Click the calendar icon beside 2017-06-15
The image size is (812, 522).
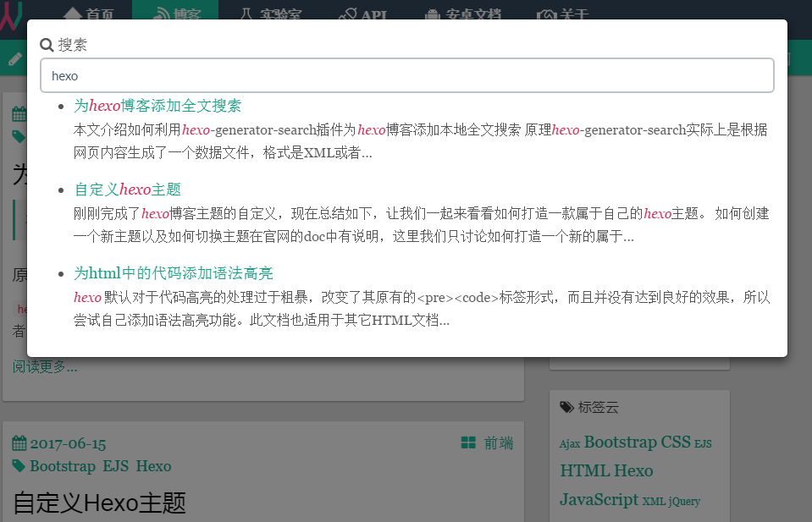coord(19,442)
